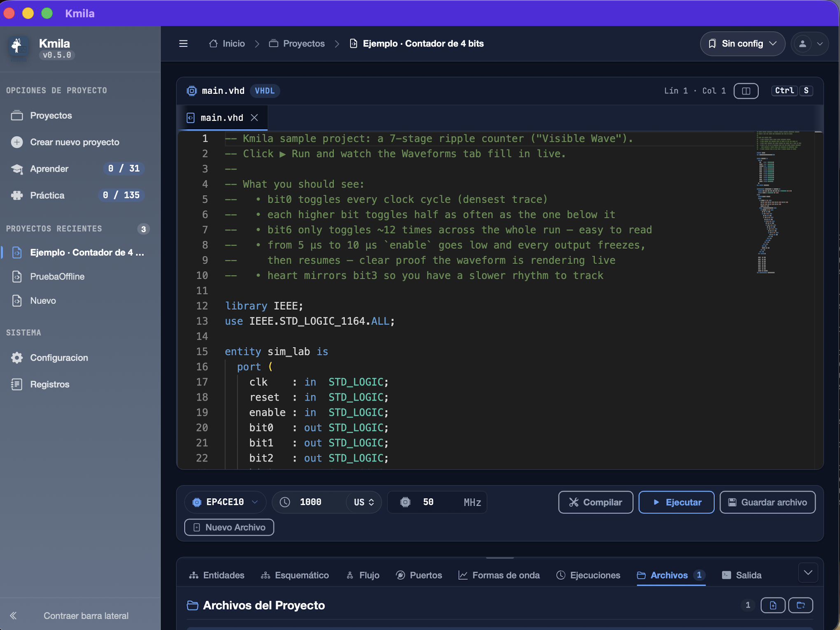Switch to the Formas de onda tab
The height and width of the screenshot is (630, 840).
coord(499,575)
